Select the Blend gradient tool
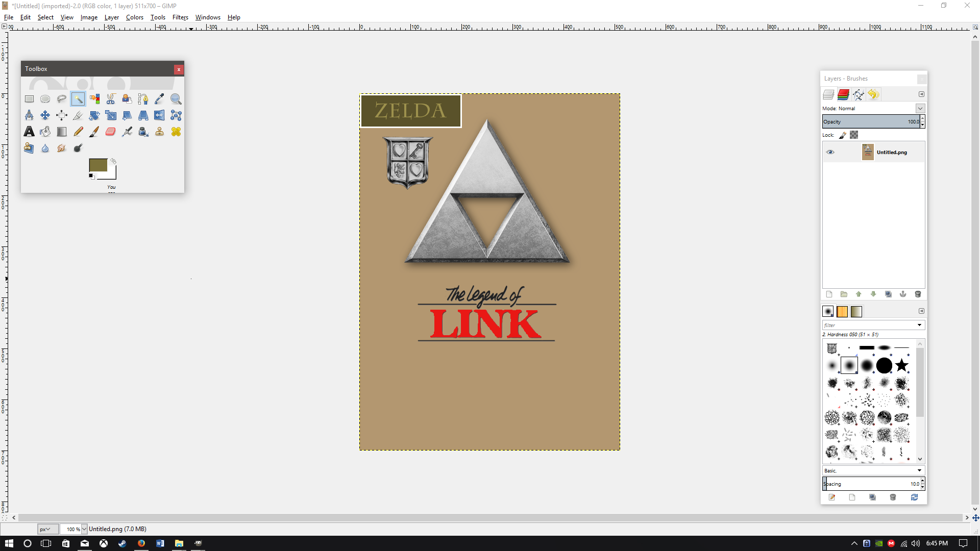The height and width of the screenshot is (551, 980). [62, 132]
